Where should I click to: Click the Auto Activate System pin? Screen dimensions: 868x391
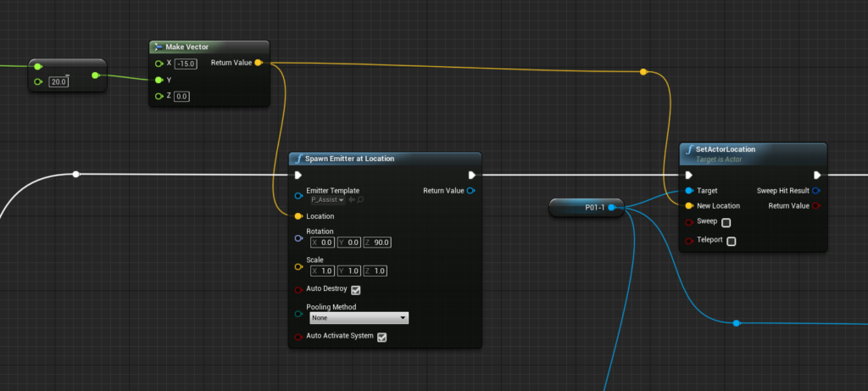298,336
